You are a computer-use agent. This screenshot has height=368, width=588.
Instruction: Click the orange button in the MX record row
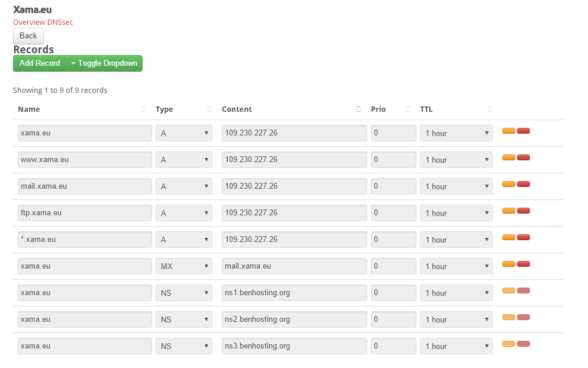click(x=508, y=264)
